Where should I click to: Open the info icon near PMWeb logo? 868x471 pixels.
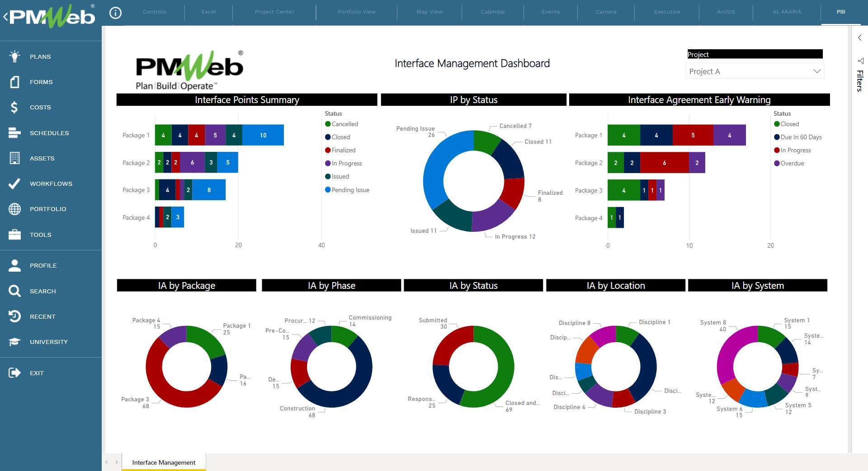(x=116, y=13)
